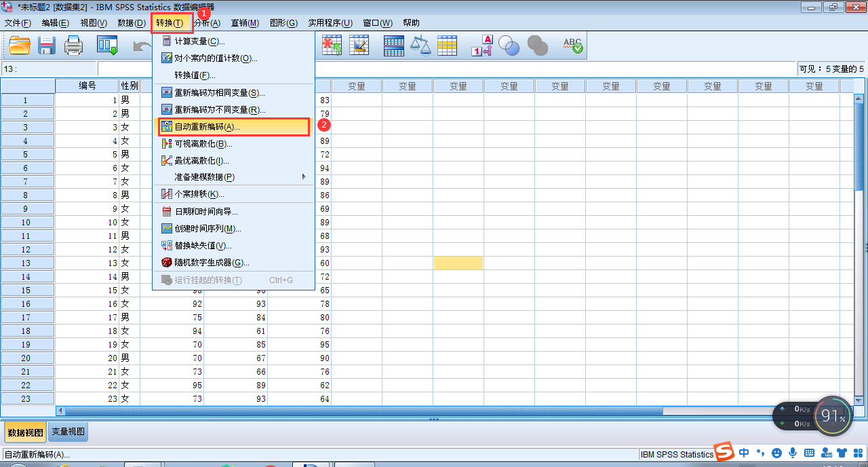This screenshot has width=868, height=467.
Task: Click the horizontal scrollbar thumb
Action: click(363, 411)
